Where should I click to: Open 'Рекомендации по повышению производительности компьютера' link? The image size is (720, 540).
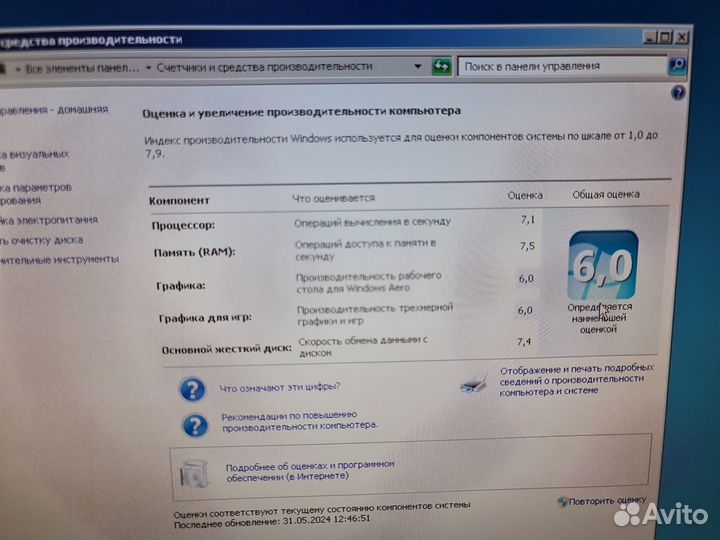300,420
